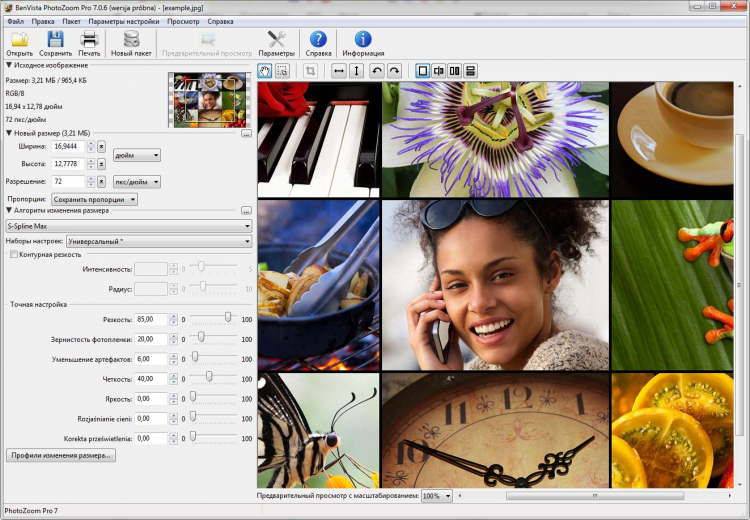Open the S-Spline Max algorithm dropdown
The height and width of the screenshot is (520, 750).
[x=127, y=226]
